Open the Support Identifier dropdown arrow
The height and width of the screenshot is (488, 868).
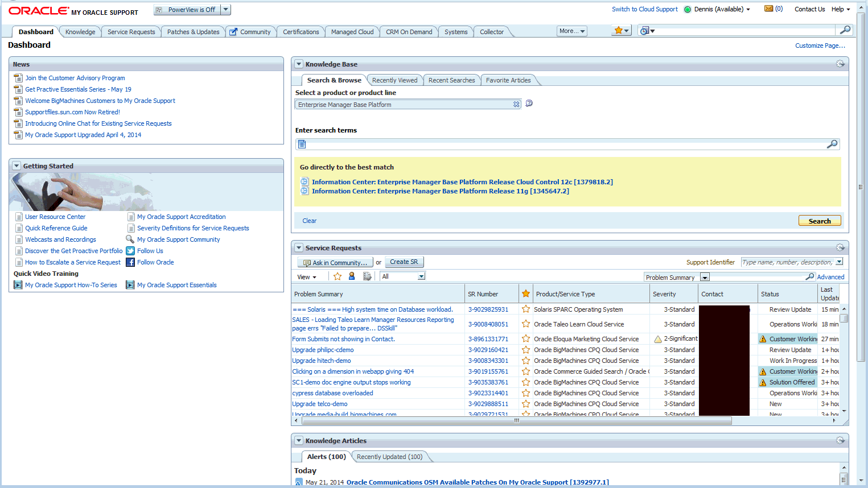pyautogui.click(x=839, y=262)
